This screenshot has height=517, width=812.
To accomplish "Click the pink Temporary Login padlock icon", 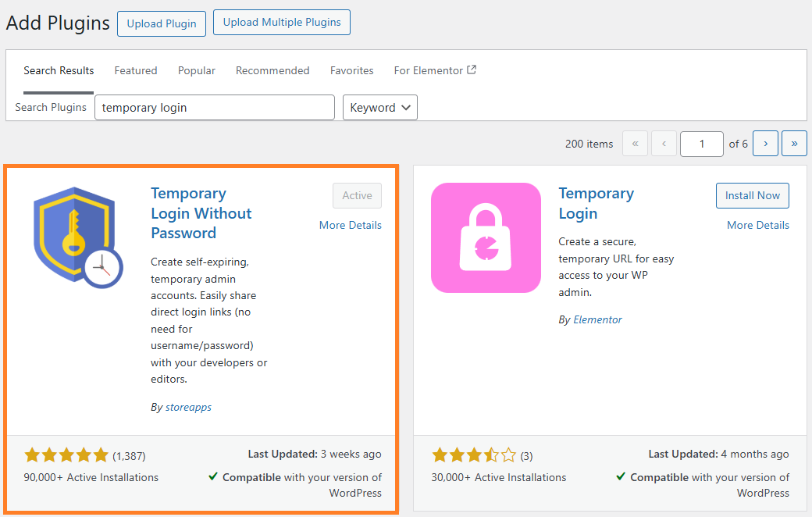I will (x=486, y=237).
